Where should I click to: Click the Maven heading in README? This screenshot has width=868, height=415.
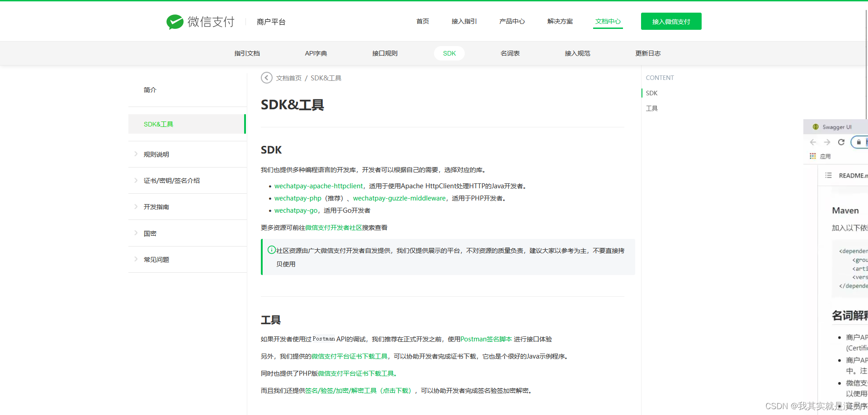tap(845, 210)
